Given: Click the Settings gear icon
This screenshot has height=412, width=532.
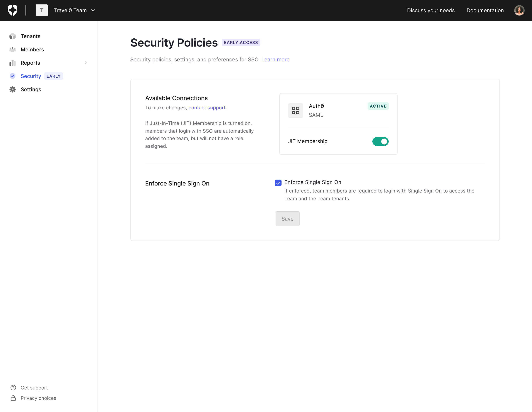Looking at the screenshot, I should click(12, 89).
